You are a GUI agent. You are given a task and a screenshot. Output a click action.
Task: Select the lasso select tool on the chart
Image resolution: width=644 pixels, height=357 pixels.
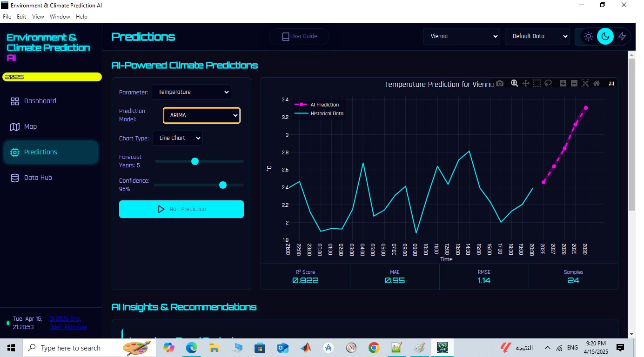(548, 83)
